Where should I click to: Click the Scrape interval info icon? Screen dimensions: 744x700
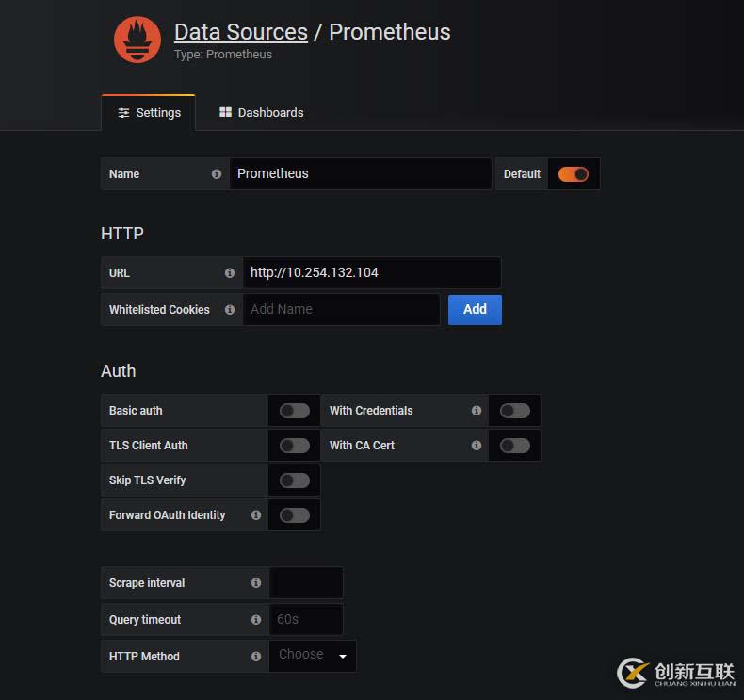pos(256,583)
